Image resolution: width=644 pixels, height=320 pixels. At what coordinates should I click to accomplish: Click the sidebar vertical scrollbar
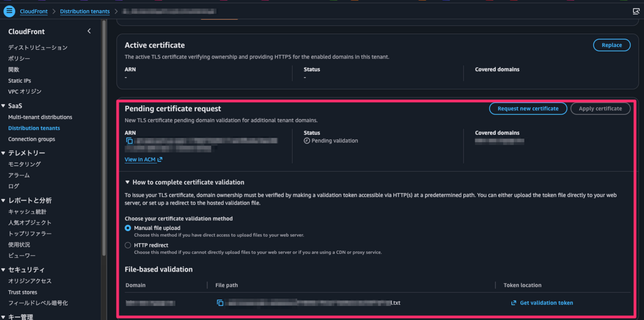tap(104, 138)
